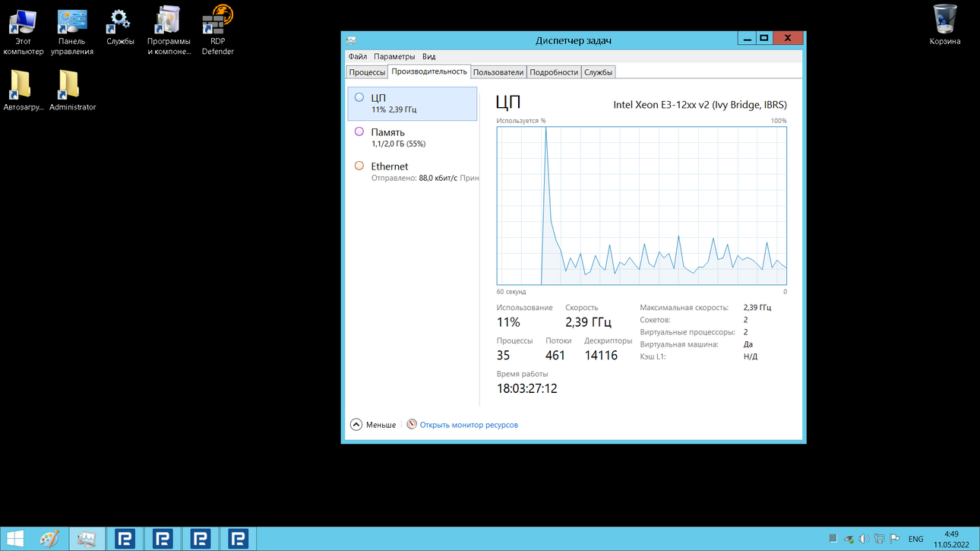This screenshot has width=980, height=551.
Task: Open the Paint taskbar icon
Action: 49,539
